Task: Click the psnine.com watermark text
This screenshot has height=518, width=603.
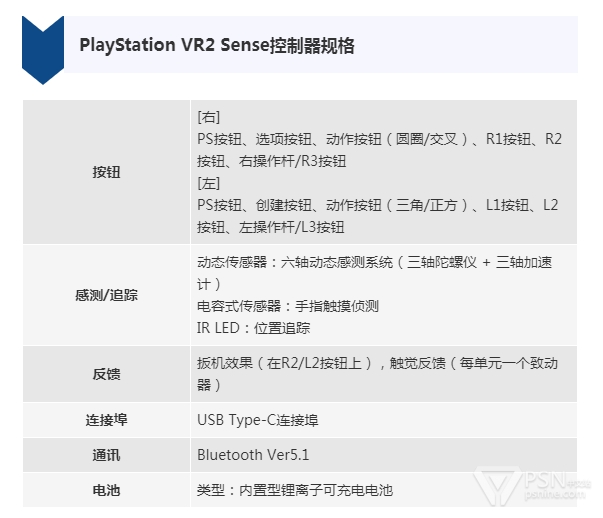Action: 555,494
